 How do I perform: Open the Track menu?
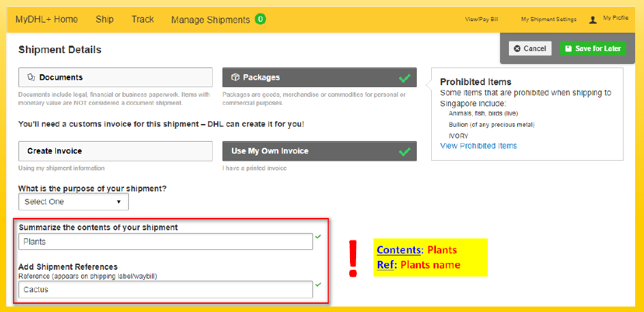(x=143, y=19)
